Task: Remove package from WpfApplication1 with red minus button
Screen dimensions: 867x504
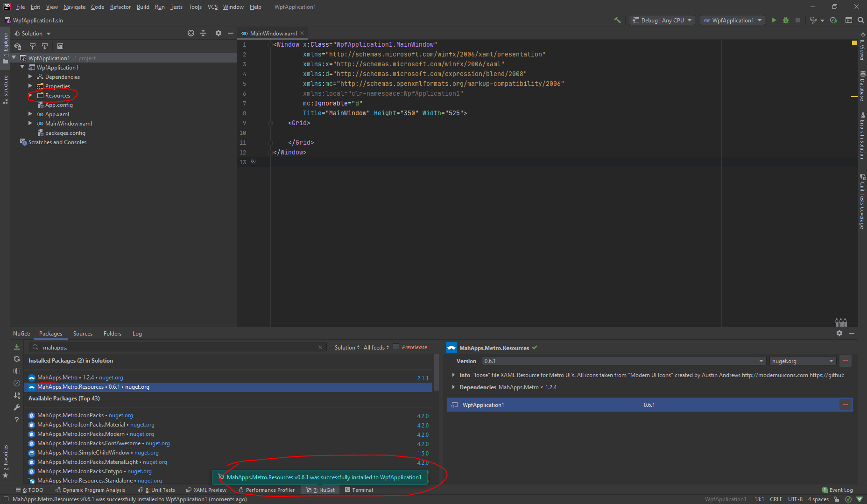Action: tap(846, 405)
